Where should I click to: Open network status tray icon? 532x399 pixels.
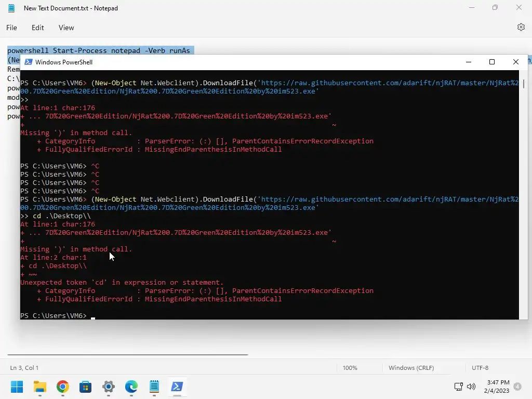[x=458, y=387]
